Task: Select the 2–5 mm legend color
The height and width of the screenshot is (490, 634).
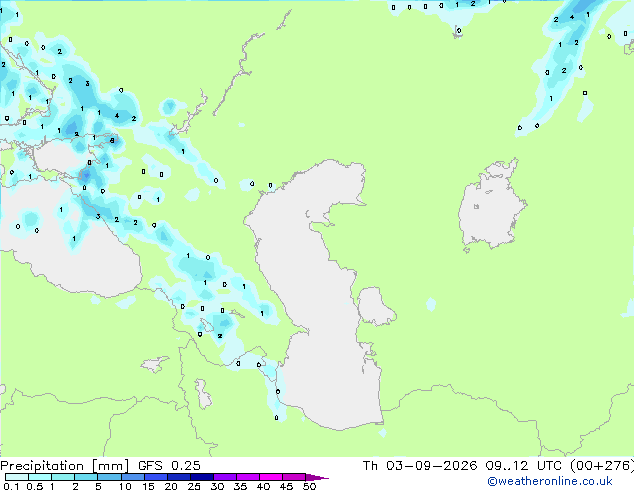Action: point(86,477)
